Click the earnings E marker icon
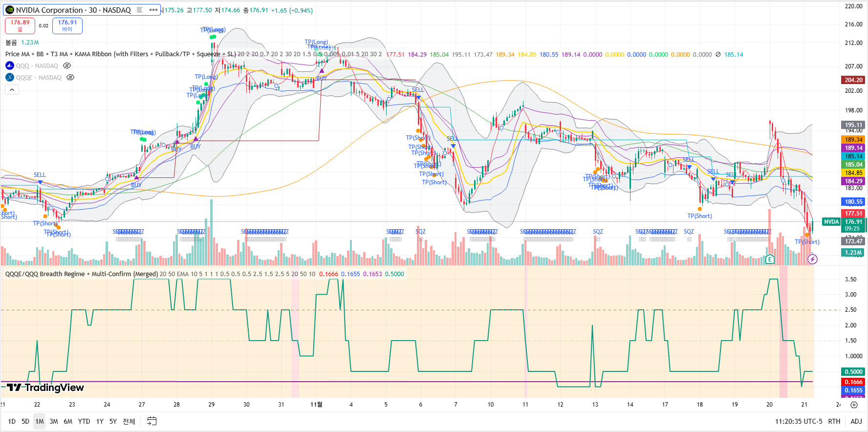Image resolution: width=868 pixels, height=432 pixels. click(x=770, y=259)
